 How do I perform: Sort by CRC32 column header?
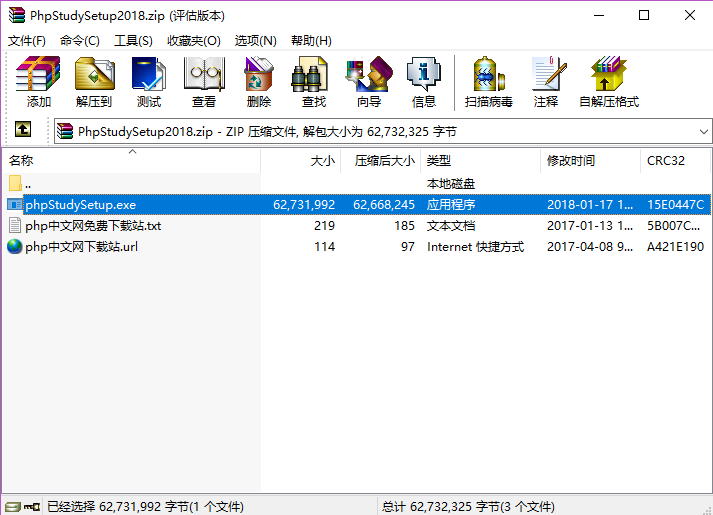(675, 160)
